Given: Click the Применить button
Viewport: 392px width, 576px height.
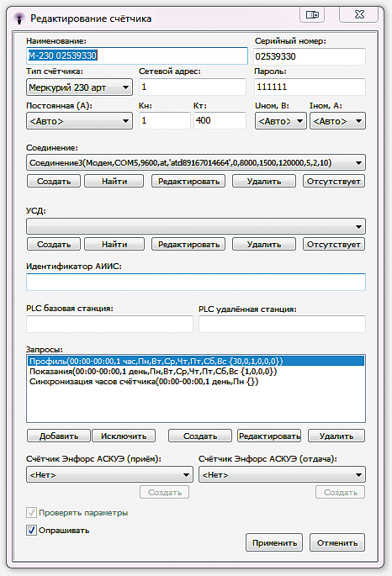Looking at the screenshot, I should [274, 542].
